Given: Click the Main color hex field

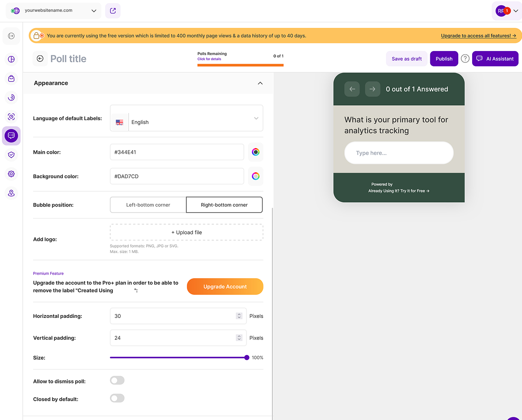Looking at the screenshot, I should (177, 152).
